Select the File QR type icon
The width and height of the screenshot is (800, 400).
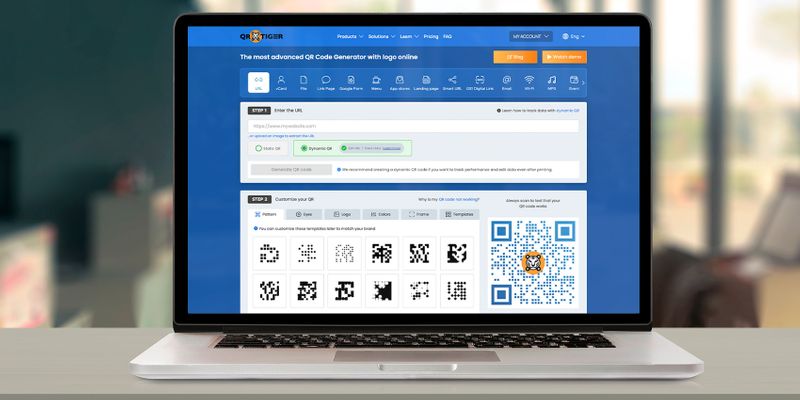(304, 83)
